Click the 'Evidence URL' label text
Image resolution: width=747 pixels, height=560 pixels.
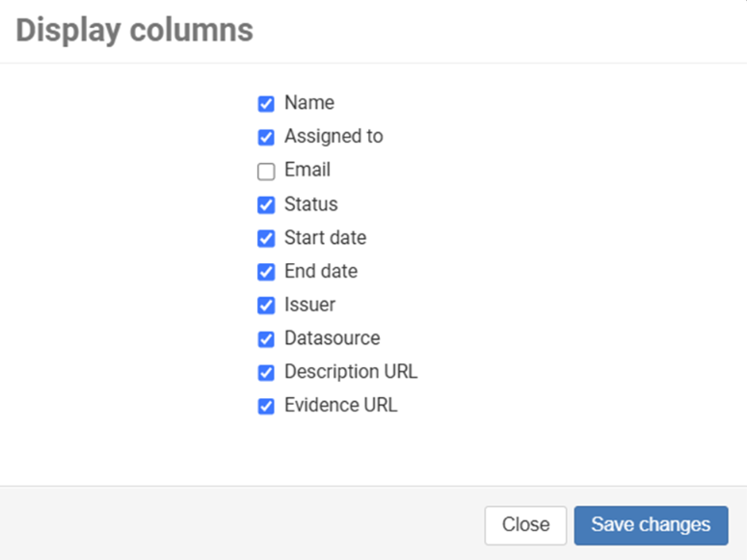tap(340, 406)
